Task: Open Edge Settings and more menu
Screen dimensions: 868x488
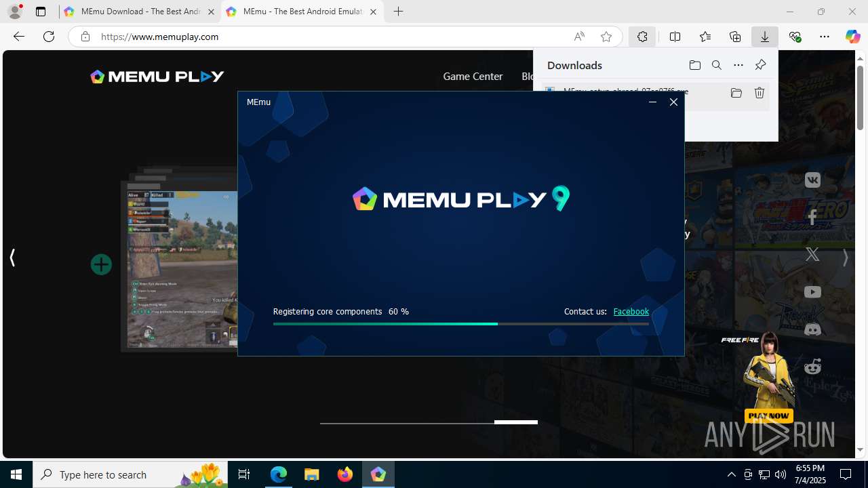Action: coord(825,37)
